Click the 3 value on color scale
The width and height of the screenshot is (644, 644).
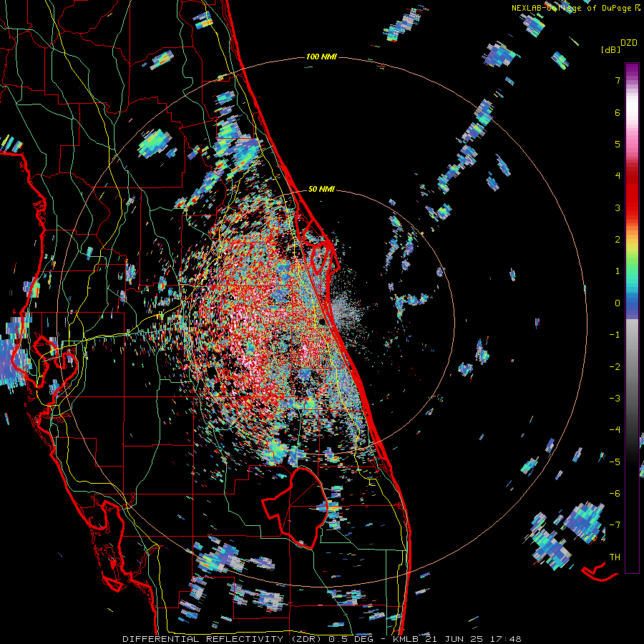pos(618,208)
